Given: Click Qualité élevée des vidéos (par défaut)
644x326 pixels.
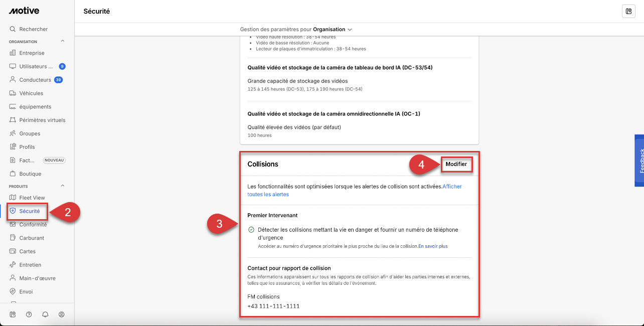Looking at the screenshot, I should (x=294, y=127).
